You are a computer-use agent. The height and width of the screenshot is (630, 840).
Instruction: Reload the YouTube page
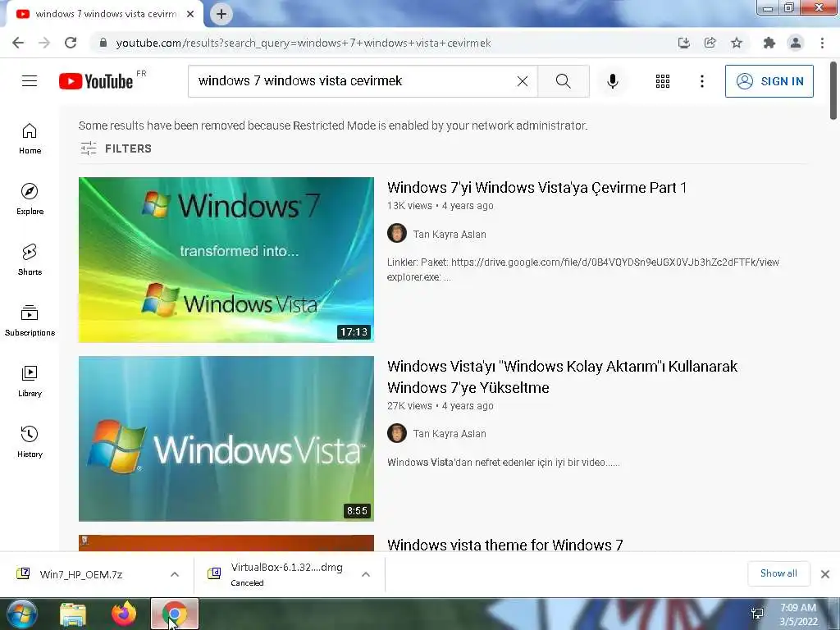point(71,43)
